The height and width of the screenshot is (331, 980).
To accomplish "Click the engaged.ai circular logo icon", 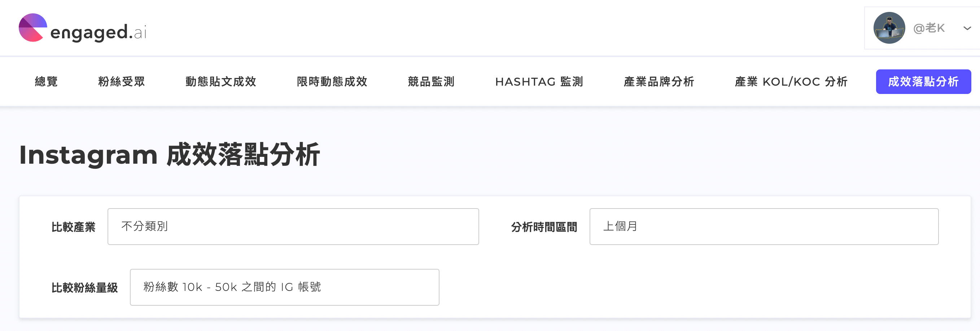I will tap(33, 28).
